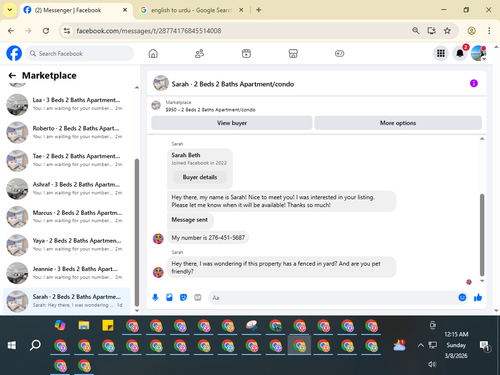The height and width of the screenshot is (375, 500).
Task: Open Ashraf 3 Beds 2 Baths conversation
Action: [x=67, y=189]
